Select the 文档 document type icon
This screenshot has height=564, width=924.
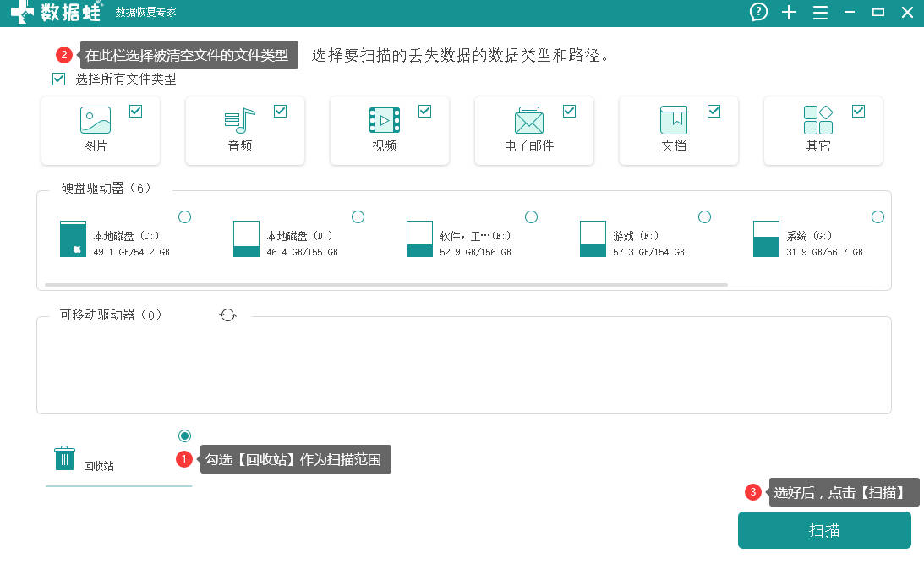click(674, 120)
